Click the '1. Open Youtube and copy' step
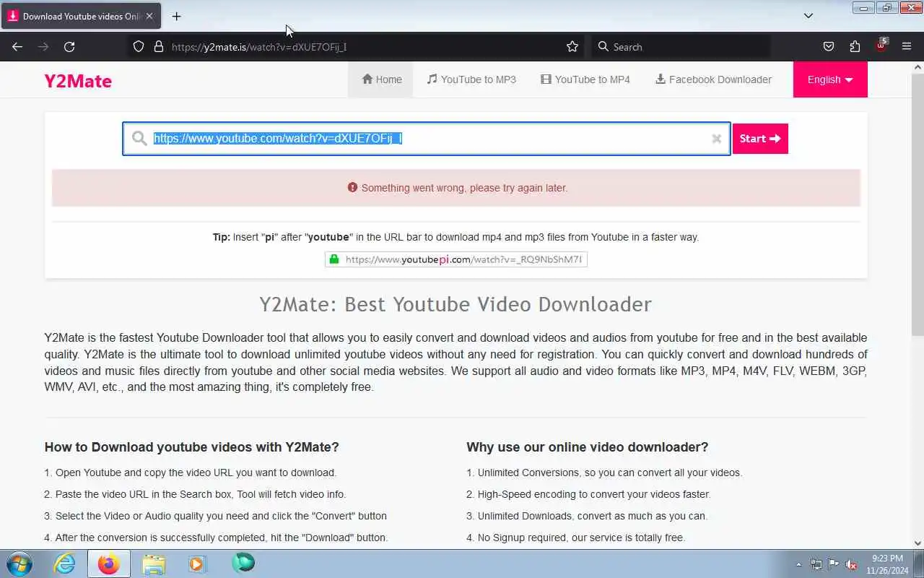 coord(191,473)
